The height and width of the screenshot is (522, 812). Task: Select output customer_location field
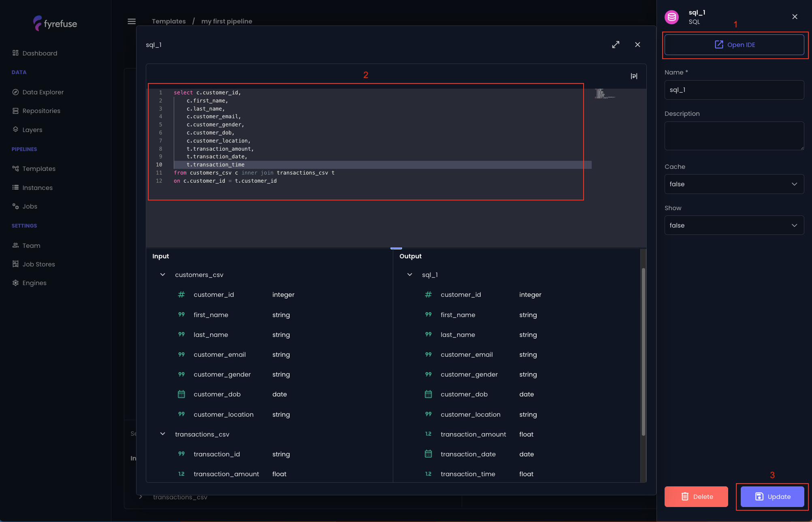tap(471, 414)
